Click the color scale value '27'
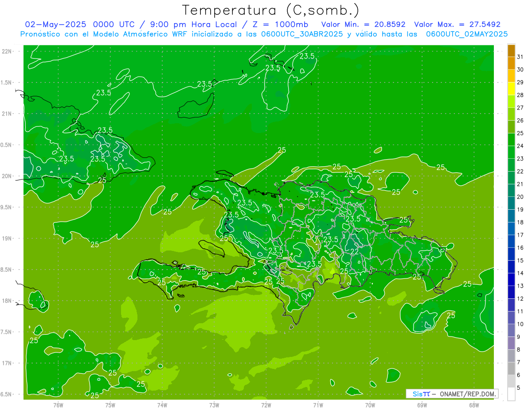Image resolution: width=532 pixels, height=411 pixels. pyautogui.click(x=520, y=108)
